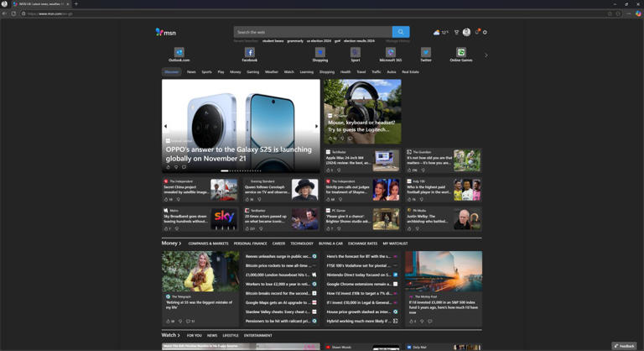Click the Feedback button

coord(624,346)
